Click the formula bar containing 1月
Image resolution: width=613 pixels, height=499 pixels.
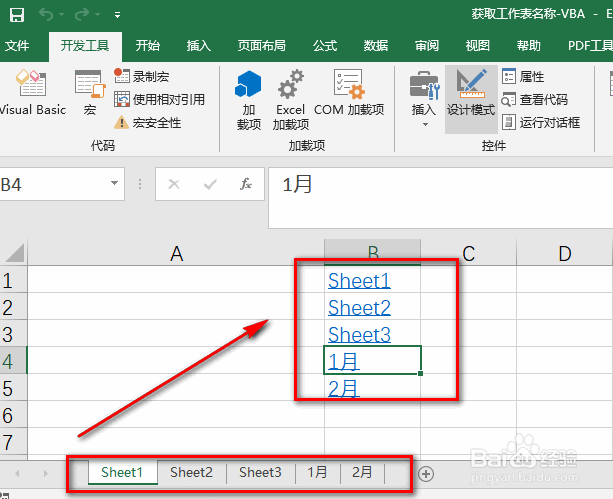click(441, 197)
